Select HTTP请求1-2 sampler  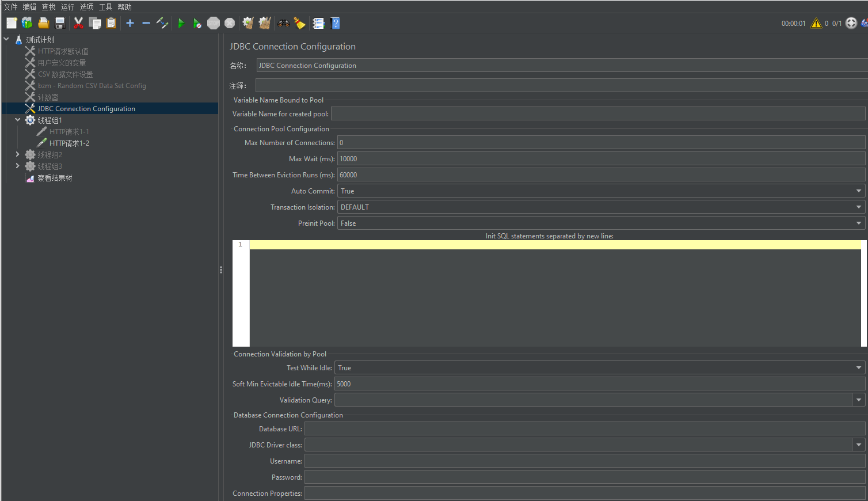tap(69, 143)
